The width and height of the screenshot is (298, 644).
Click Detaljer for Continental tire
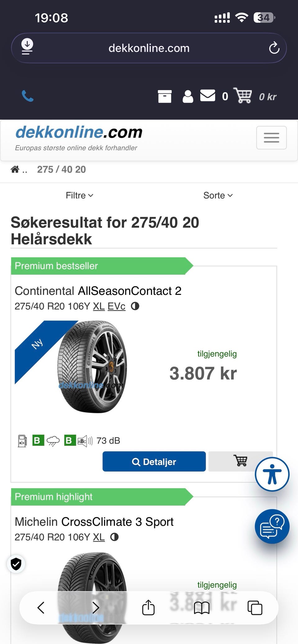pos(154,462)
